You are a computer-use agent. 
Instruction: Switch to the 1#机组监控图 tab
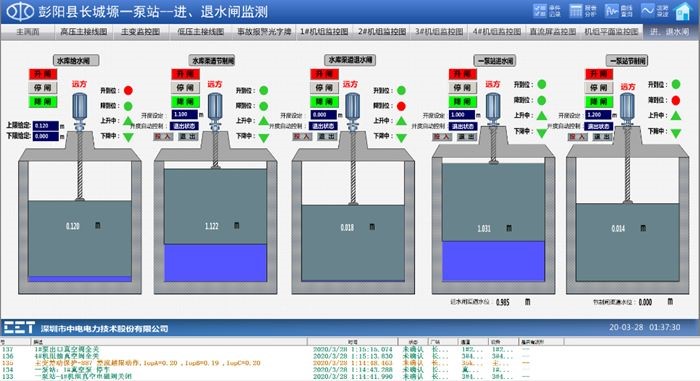(324, 32)
